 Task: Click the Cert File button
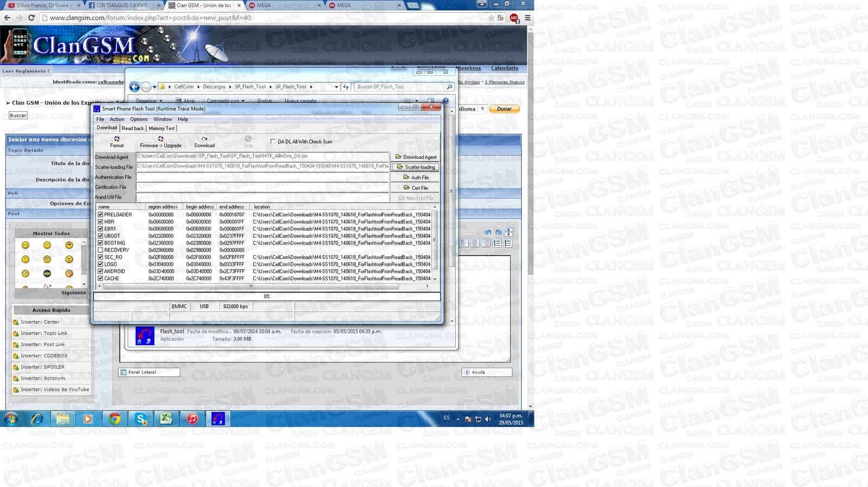[x=415, y=188]
